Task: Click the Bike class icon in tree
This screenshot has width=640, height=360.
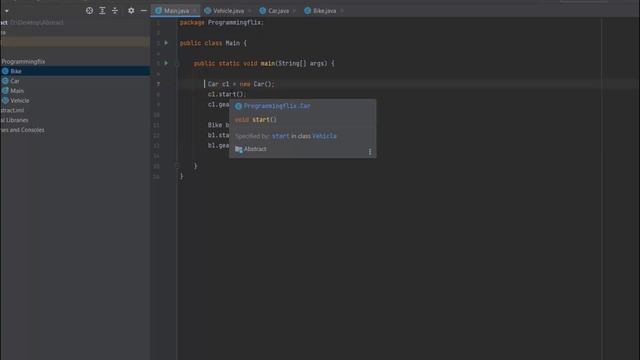Action: pyautogui.click(x=5, y=71)
